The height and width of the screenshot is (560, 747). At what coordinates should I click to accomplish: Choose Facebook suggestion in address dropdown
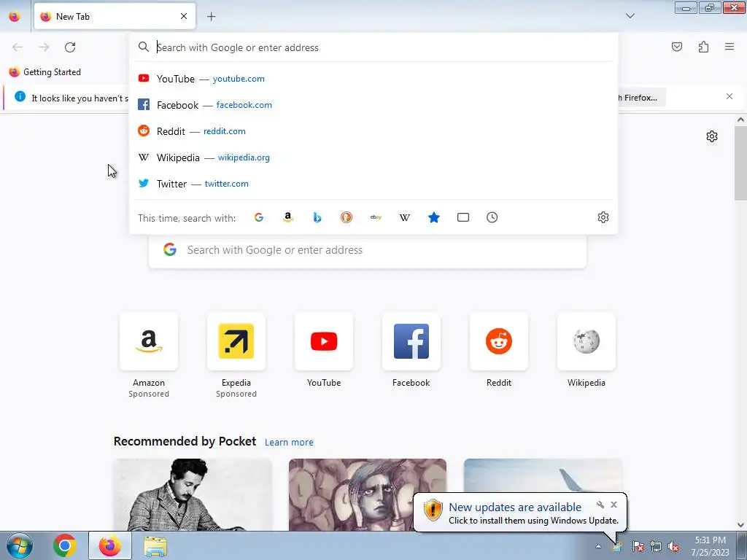373,105
